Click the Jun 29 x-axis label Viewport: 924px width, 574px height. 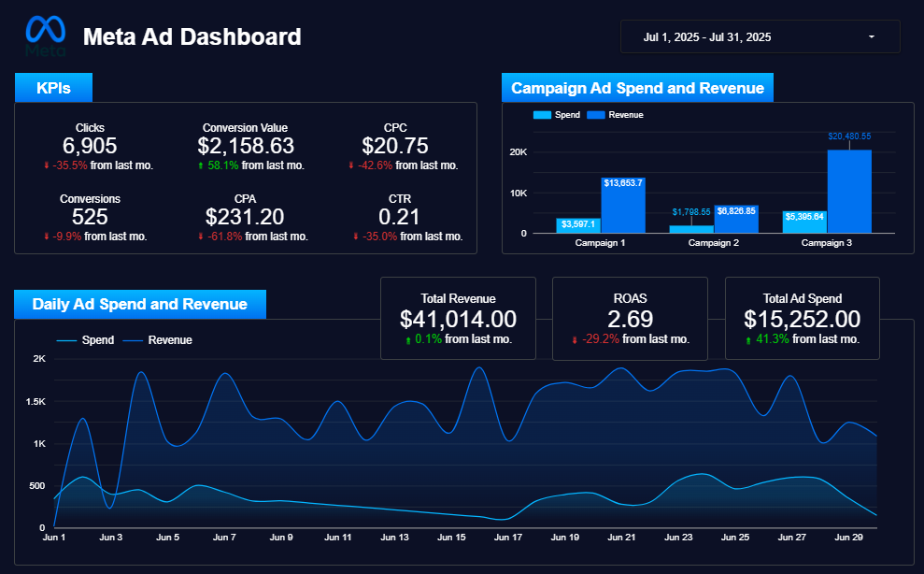(x=848, y=538)
